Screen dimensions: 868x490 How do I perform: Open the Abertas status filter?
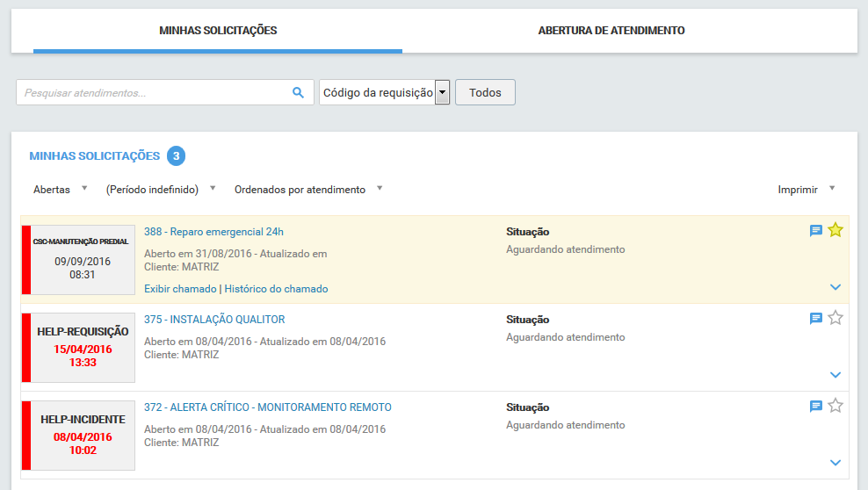click(x=60, y=190)
